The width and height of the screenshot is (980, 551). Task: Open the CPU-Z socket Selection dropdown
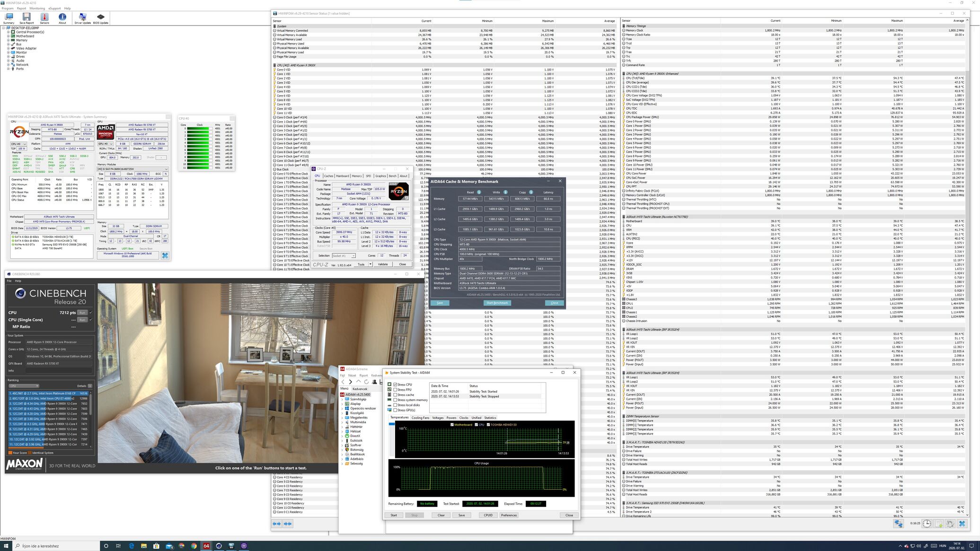[x=353, y=256]
